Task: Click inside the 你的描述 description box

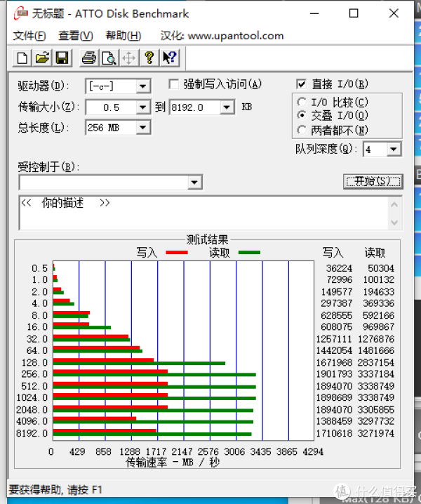Action: pos(203,213)
